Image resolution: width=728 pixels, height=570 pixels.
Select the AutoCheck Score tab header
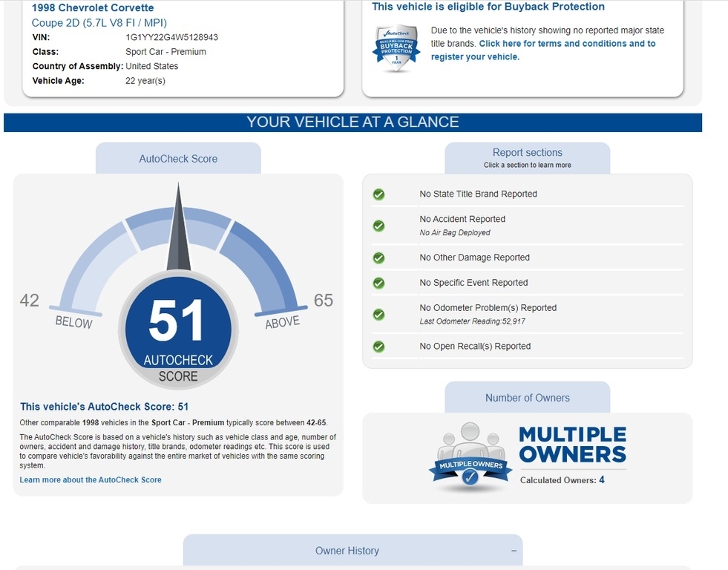tap(178, 159)
